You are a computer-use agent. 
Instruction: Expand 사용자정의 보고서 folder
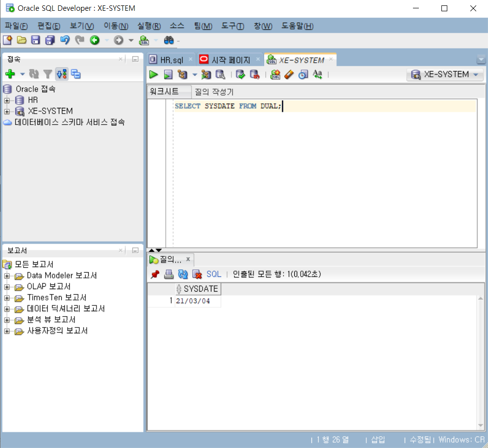(x=7, y=331)
